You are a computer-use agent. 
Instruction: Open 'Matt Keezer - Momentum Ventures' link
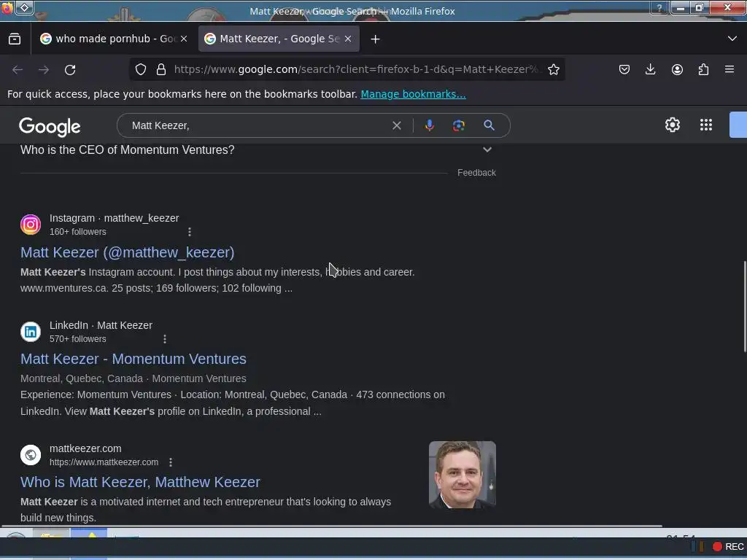coord(133,359)
